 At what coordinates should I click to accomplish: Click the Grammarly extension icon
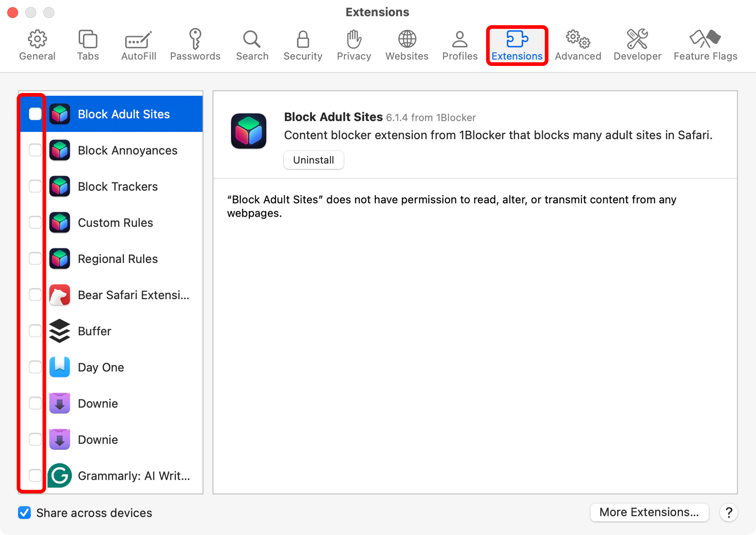(x=60, y=475)
